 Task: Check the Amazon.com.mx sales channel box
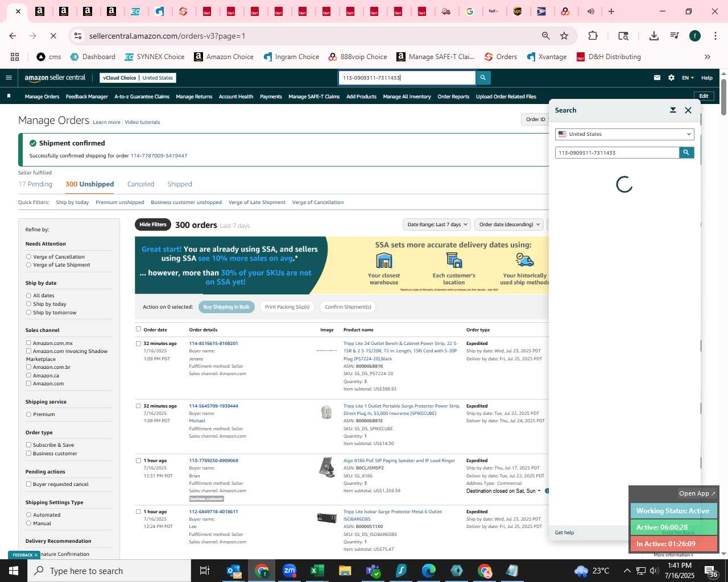(x=28, y=343)
